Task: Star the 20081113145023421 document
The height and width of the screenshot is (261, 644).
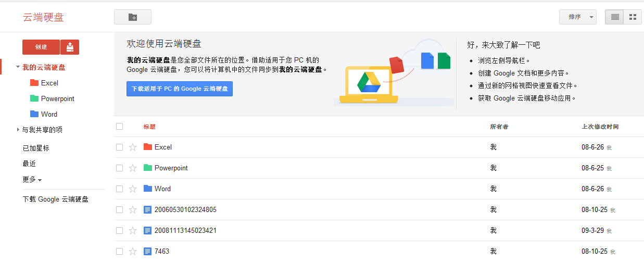Action: [x=133, y=230]
